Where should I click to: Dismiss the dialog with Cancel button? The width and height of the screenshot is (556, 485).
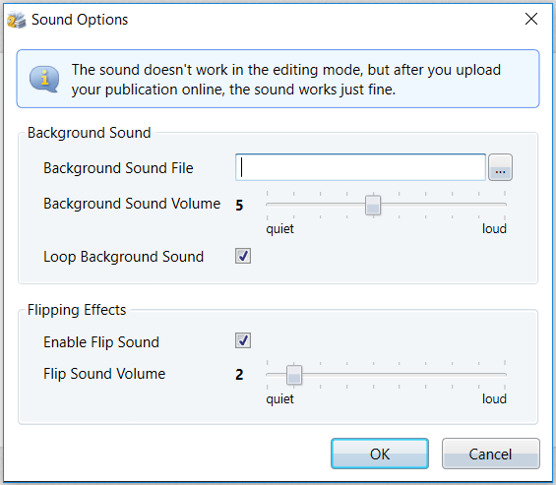click(x=491, y=454)
